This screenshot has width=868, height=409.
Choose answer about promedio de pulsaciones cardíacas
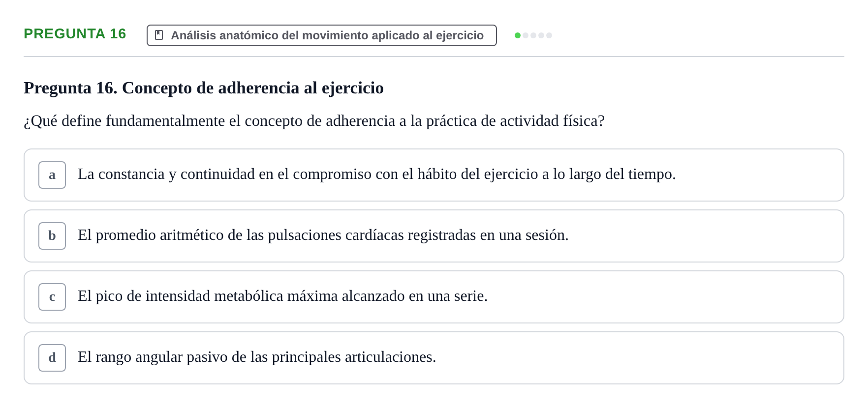click(434, 236)
